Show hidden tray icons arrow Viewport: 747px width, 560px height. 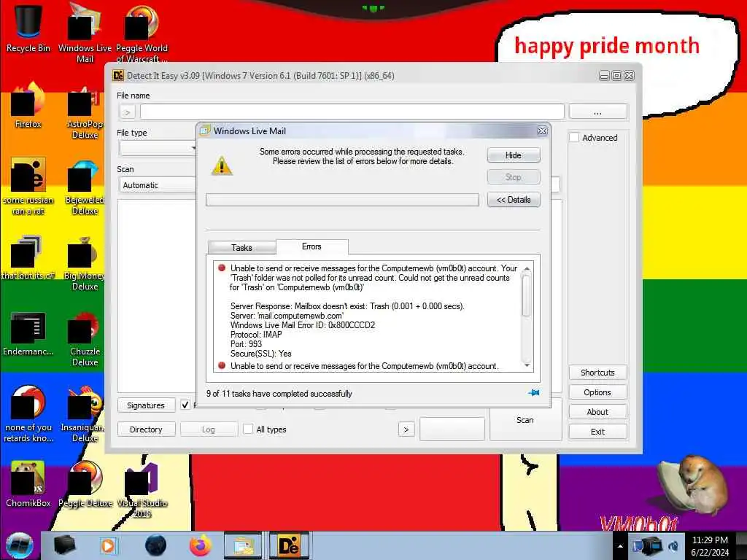pyautogui.click(x=620, y=546)
